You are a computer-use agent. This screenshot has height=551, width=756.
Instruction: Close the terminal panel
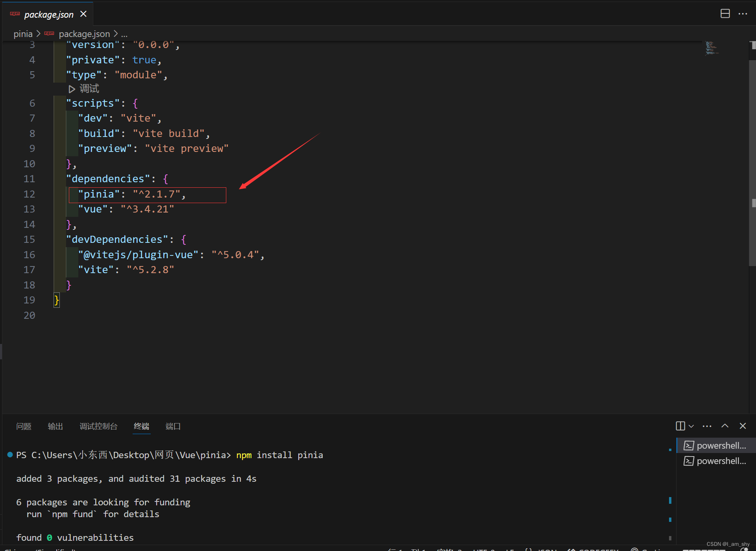coord(743,426)
